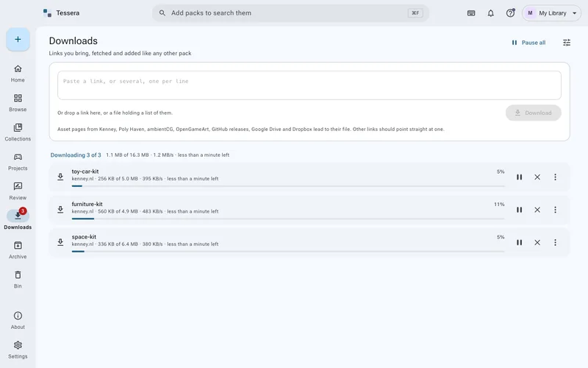The width and height of the screenshot is (588, 368).
Task: Cancel the toy-car-kit download
Action: (537, 177)
